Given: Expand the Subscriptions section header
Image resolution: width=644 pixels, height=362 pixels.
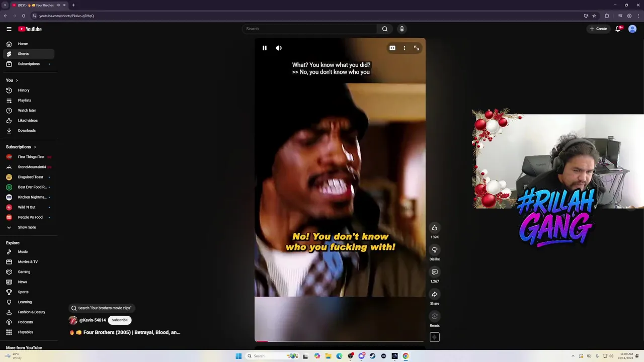Looking at the screenshot, I should [21, 147].
